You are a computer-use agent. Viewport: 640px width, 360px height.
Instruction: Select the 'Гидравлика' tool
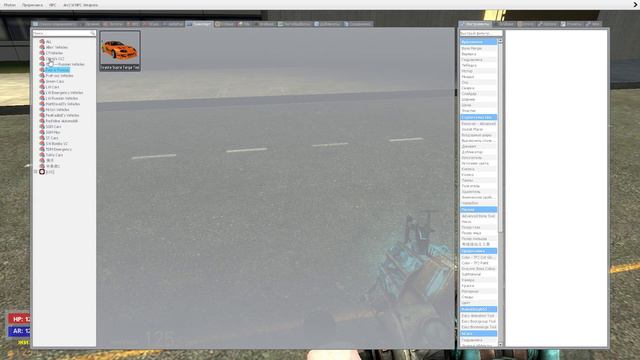pyautogui.click(x=478, y=60)
